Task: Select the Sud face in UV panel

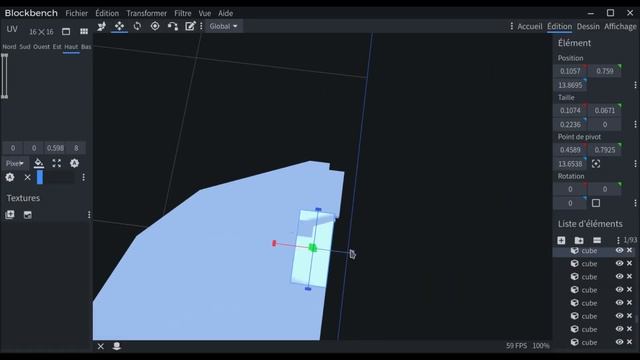Action: (24, 47)
